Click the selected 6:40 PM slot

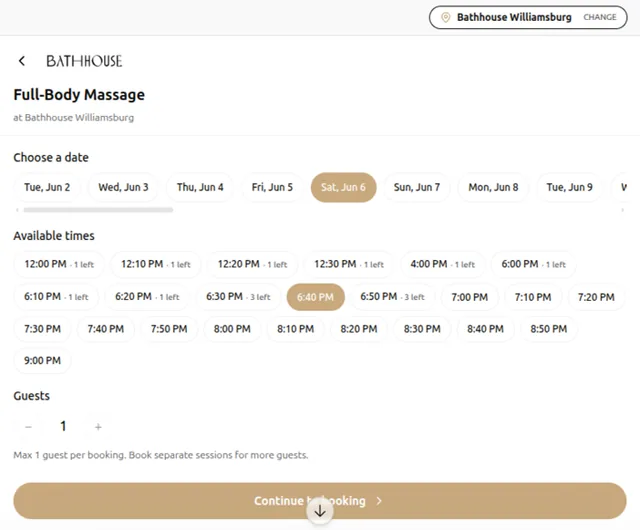(x=316, y=297)
